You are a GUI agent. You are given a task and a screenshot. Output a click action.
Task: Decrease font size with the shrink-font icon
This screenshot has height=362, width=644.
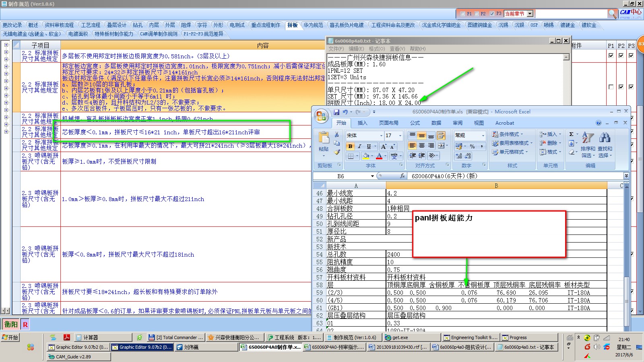click(392, 146)
